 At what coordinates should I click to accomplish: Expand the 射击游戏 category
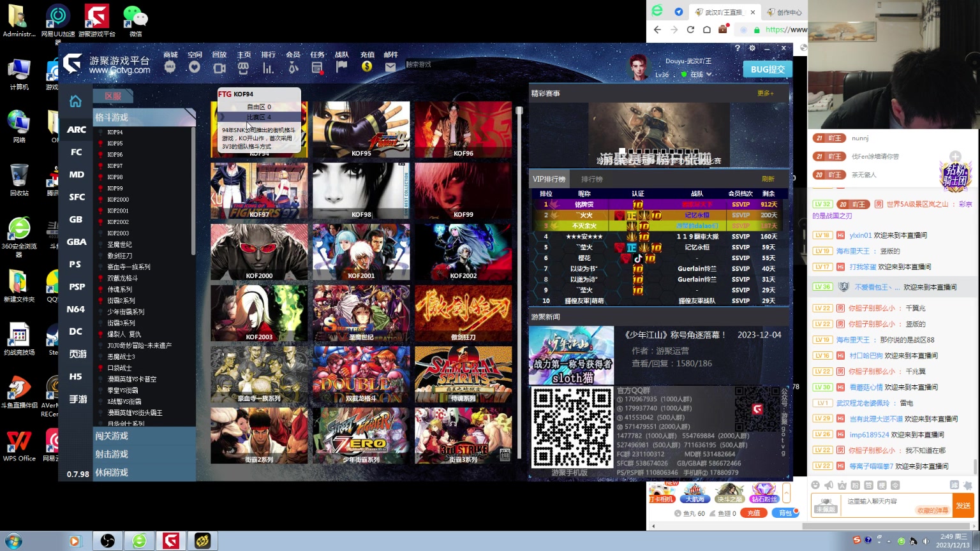[144, 454]
